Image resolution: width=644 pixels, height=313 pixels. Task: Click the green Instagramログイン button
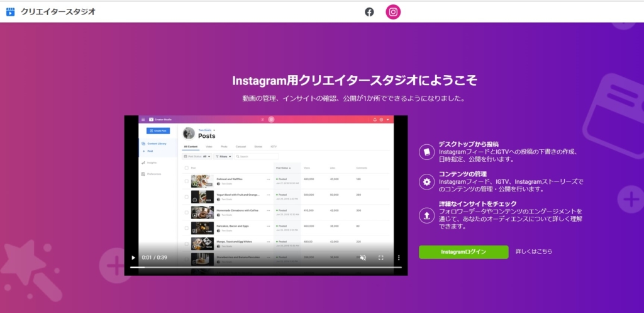tap(464, 252)
